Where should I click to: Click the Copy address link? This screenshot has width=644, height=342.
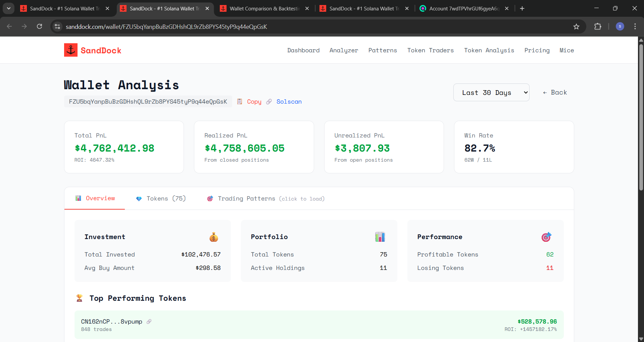[x=254, y=102]
